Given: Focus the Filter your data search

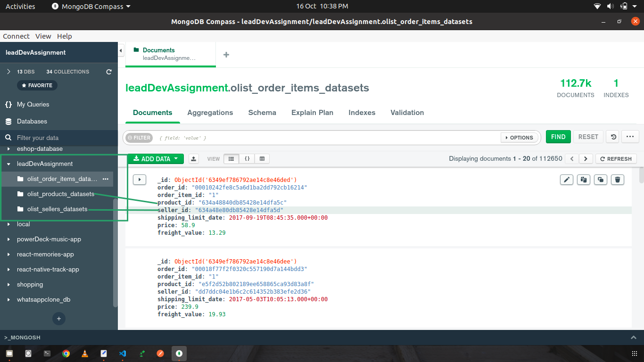Looking at the screenshot, I should point(59,138).
